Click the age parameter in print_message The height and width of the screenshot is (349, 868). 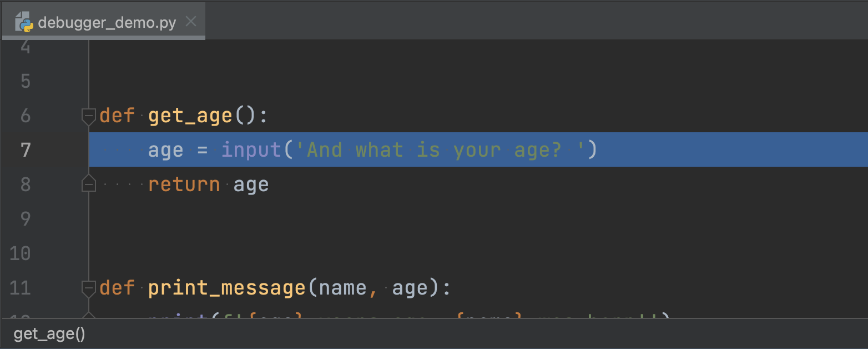pos(413,287)
